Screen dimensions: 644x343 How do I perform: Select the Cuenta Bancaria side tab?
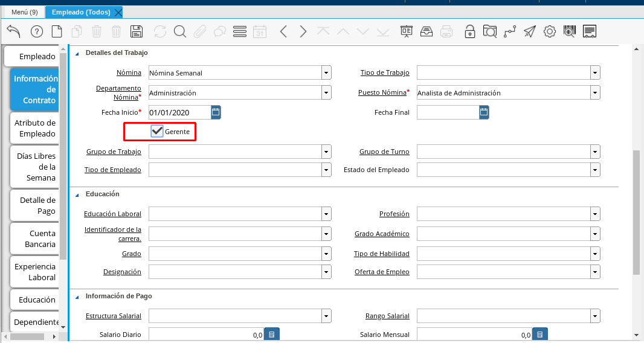click(x=36, y=239)
